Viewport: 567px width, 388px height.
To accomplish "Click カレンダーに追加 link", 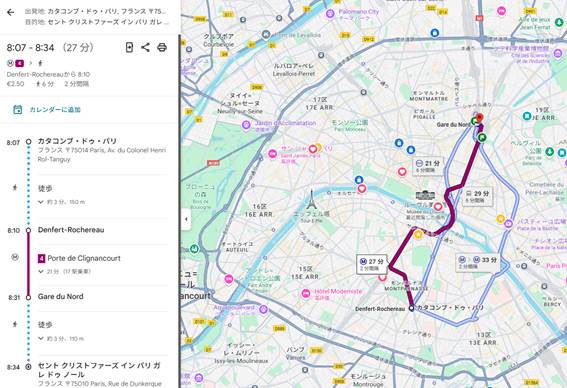I will click(55, 110).
